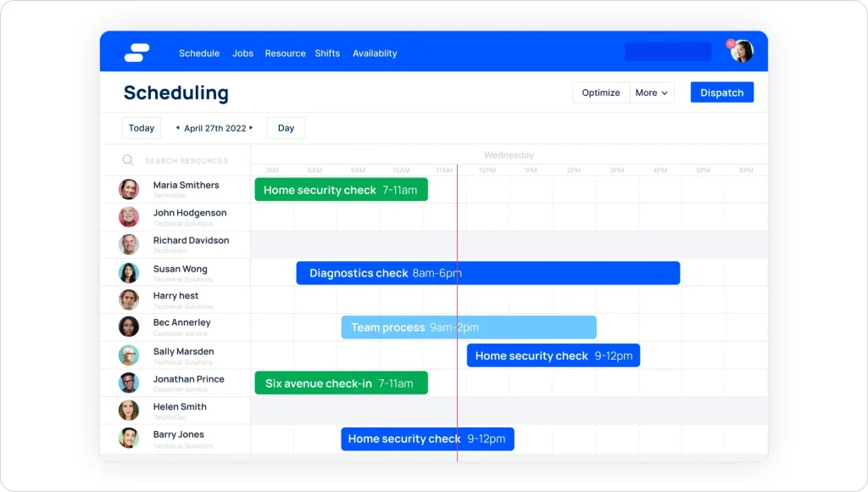Go to previous day with left arrow
Screen dimensions: 868x492
click(178, 128)
